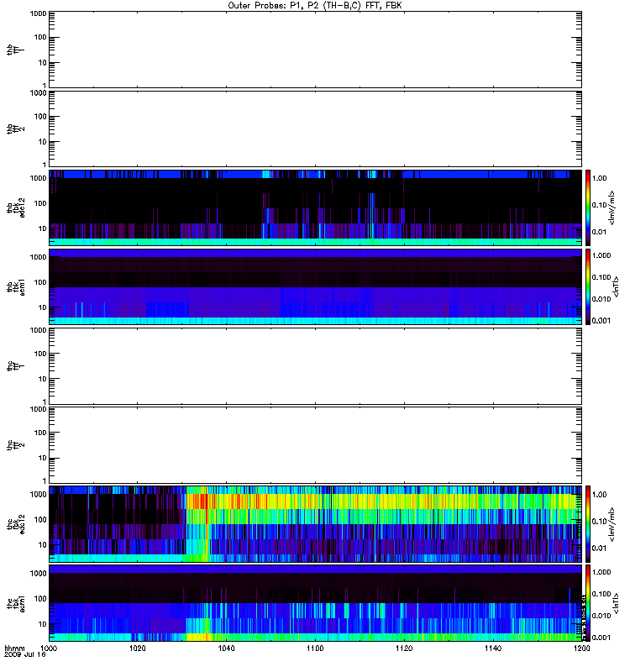This screenshot has height=672, width=630.
Task: Click the '2009 Jul 16' date label
Action: [25, 654]
